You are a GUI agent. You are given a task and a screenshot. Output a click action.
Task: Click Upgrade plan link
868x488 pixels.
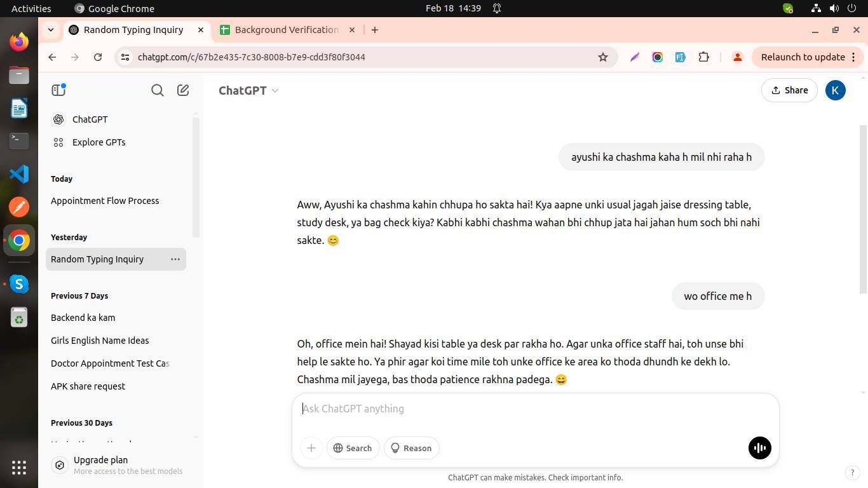100,460
